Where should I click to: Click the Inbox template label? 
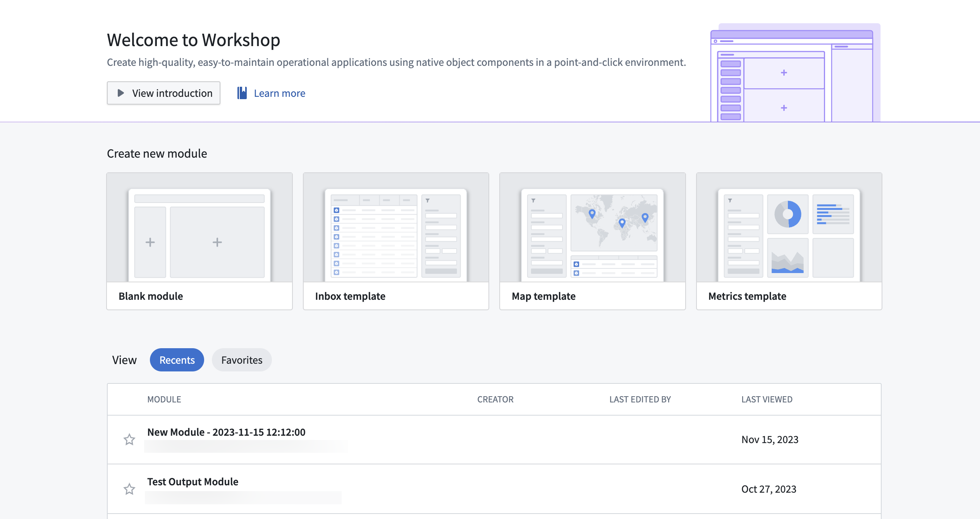[350, 296]
